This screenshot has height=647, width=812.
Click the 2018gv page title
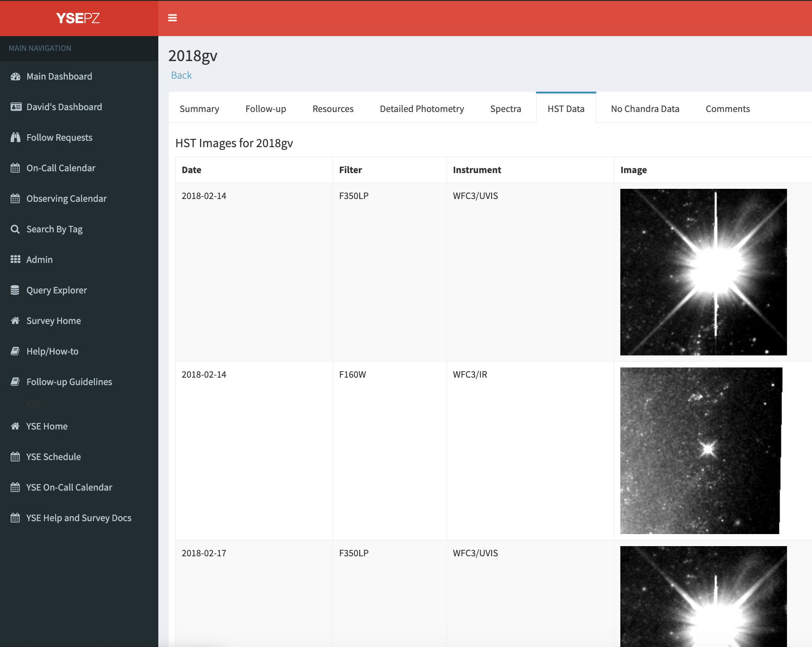193,56
